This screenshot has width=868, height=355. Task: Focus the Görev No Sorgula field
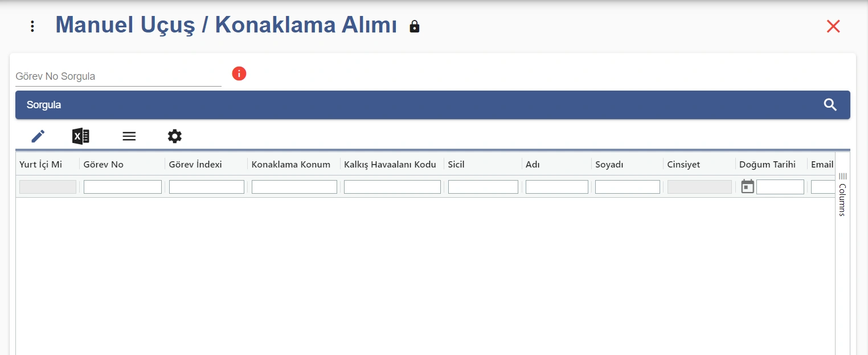tap(118, 76)
